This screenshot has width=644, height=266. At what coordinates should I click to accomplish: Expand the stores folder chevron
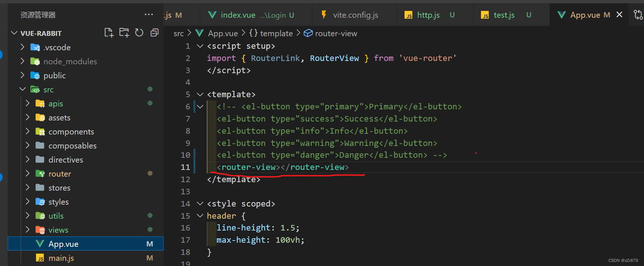pos(27,187)
